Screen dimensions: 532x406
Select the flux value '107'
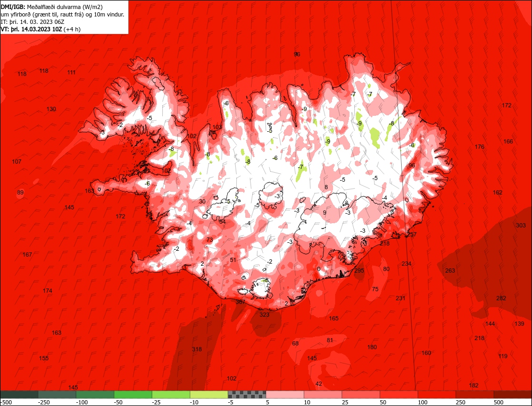16,162
